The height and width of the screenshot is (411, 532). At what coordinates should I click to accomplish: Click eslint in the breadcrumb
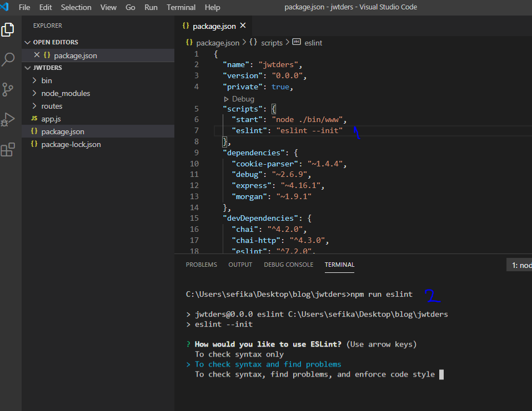point(313,43)
